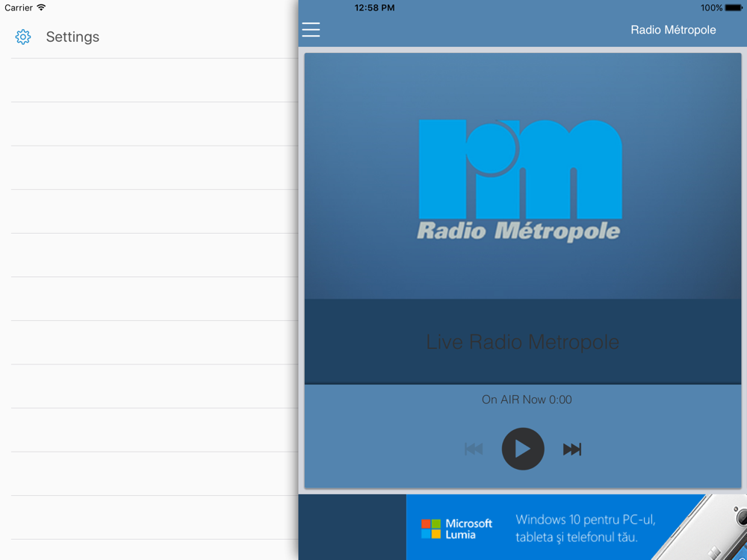Tap the battery indicator in the status bar
The height and width of the screenshot is (560, 747).
[x=734, y=7]
